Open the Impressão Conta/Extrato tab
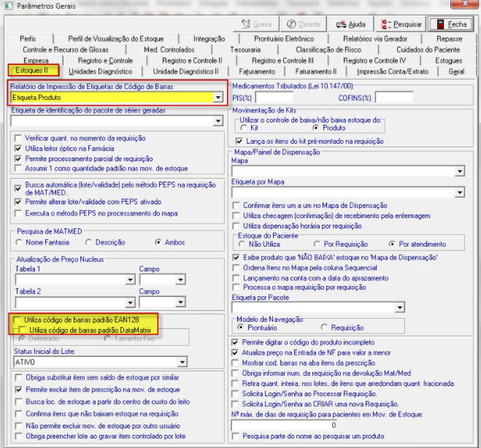The image size is (481, 448). coord(393,72)
